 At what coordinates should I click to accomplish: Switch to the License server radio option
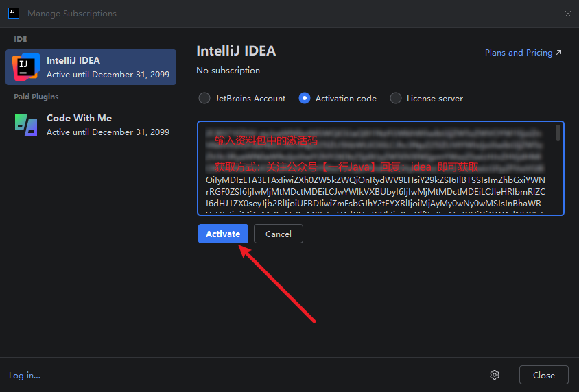[x=396, y=98]
